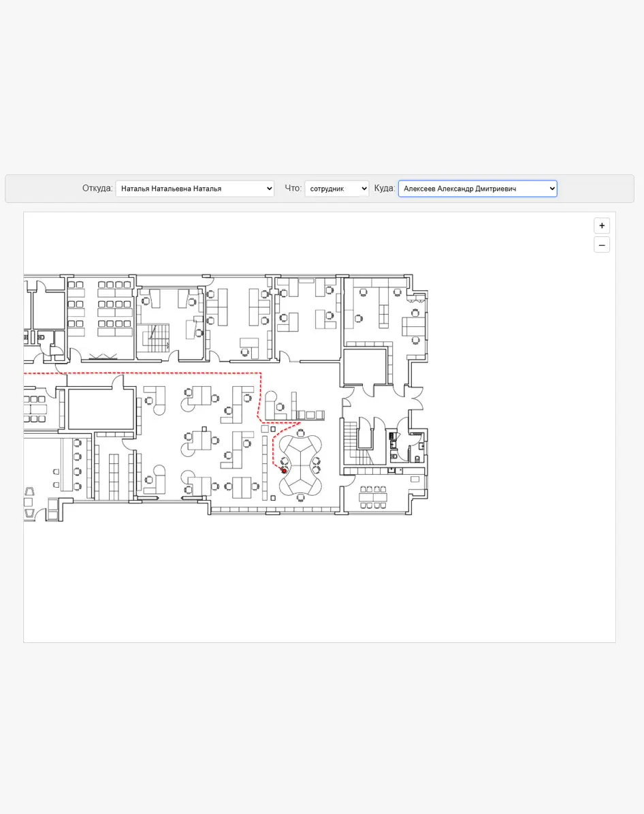Open the 'Откуда' starting point dropdown
Image resolution: width=644 pixels, height=814 pixels.
[195, 189]
